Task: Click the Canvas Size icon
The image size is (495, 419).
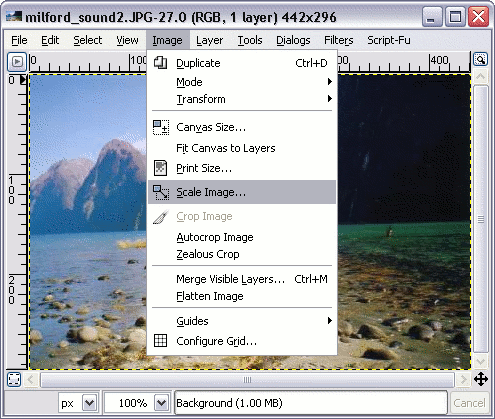Action: (161, 127)
